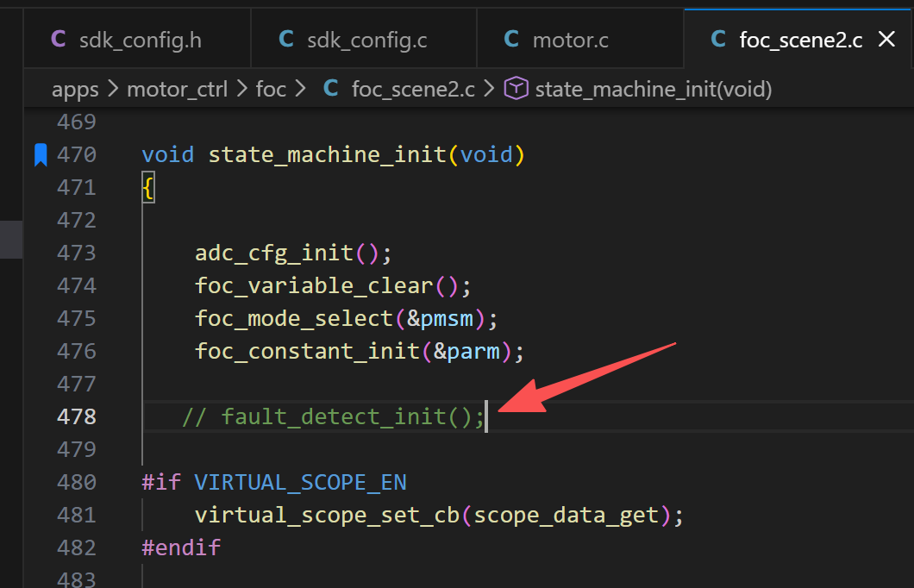Click the bookmark icon beside line 470

(41, 155)
